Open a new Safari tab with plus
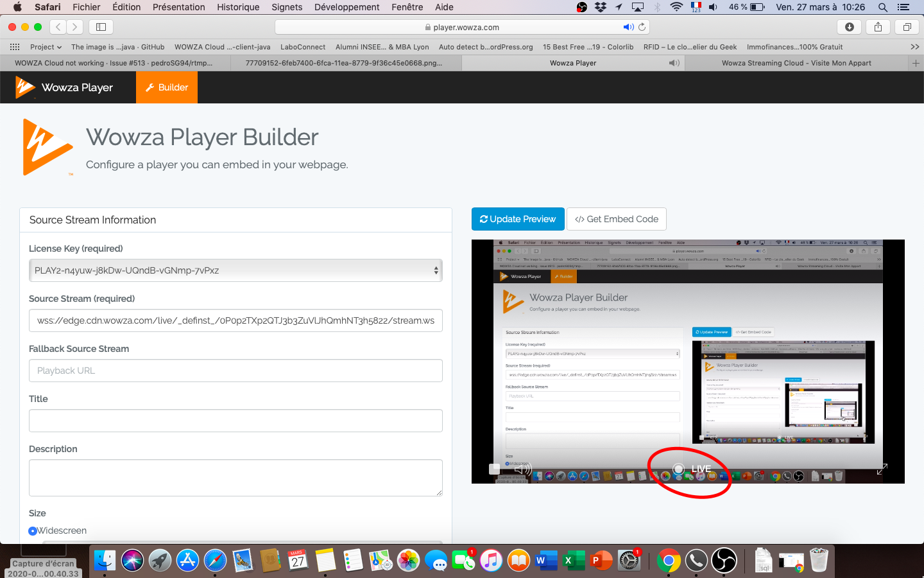The width and height of the screenshot is (924, 578). (x=916, y=63)
